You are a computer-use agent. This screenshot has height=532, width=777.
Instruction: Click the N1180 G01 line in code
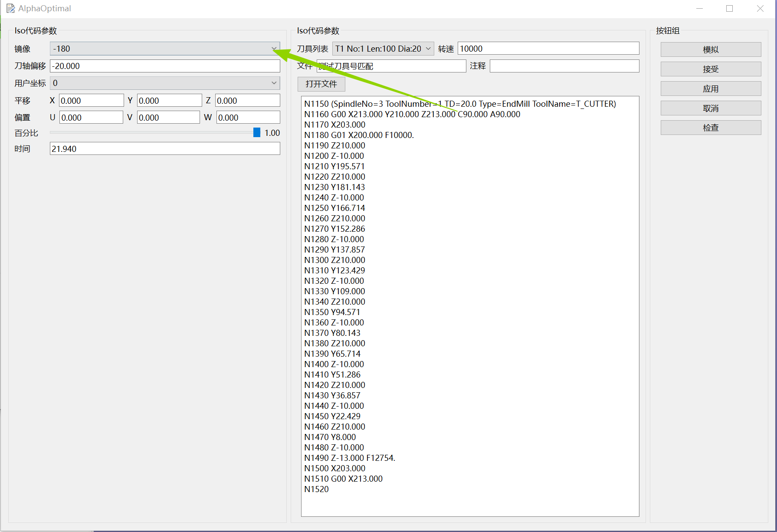click(x=359, y=135)
